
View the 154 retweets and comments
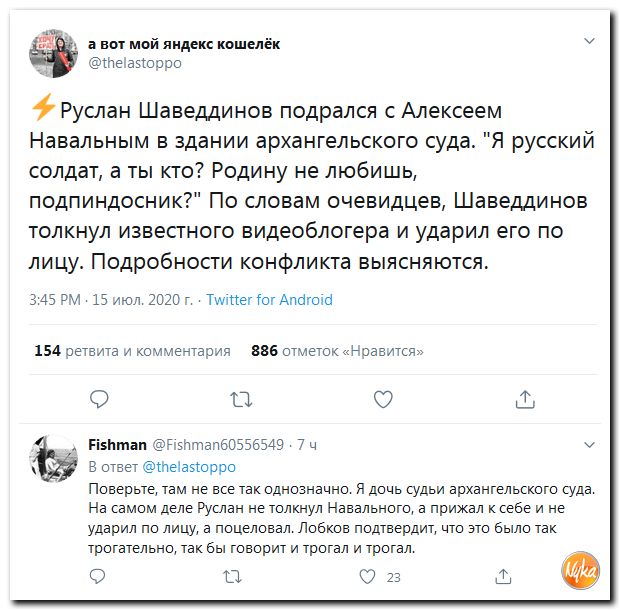coord(132,350)
